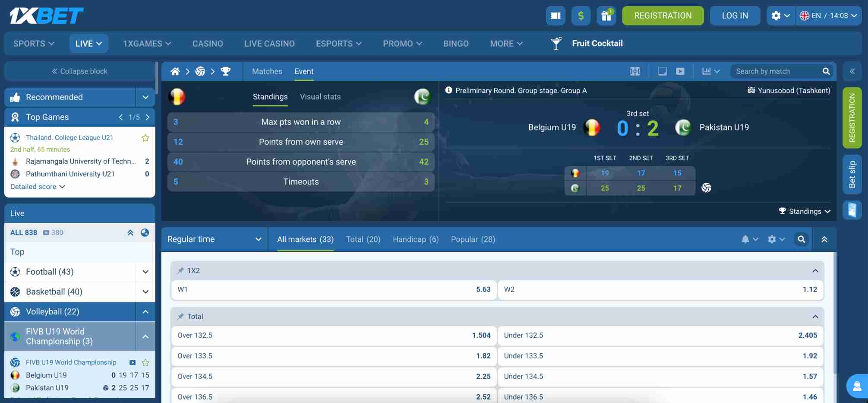
Task: Switch to the Visual stats tab
Action: click(320, 97)
